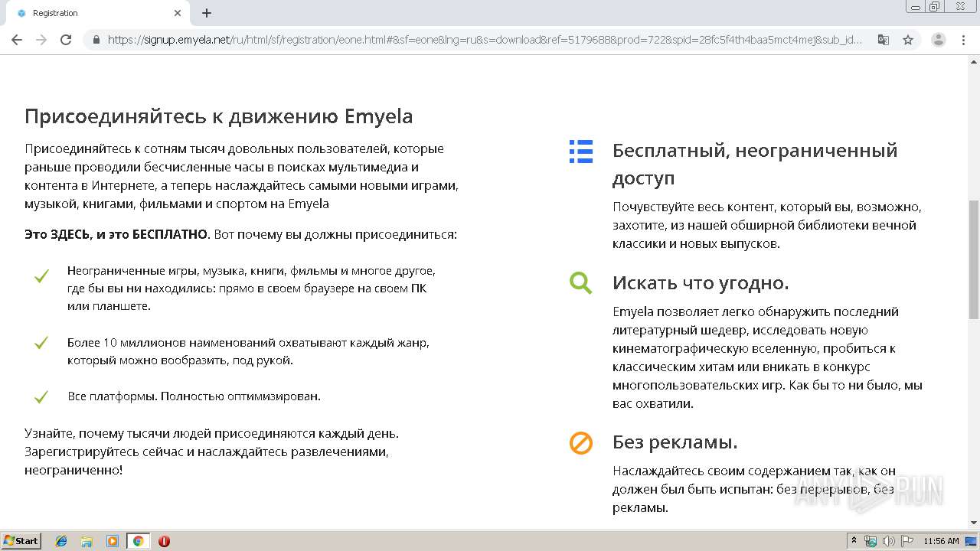Click text 'Все платформы. Полностью оптимизирован.'
Image resolution: width=980 pixels, height=551 pixels.
pos(194,396)
